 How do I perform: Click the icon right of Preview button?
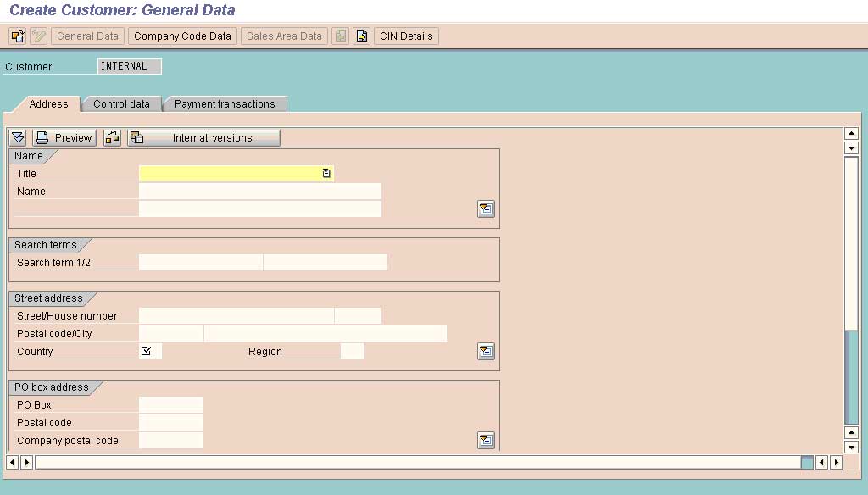pos(113,138)
